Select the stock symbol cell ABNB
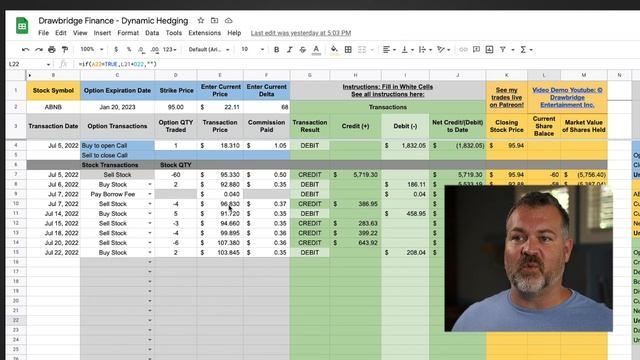 click(x=53, y=107)
